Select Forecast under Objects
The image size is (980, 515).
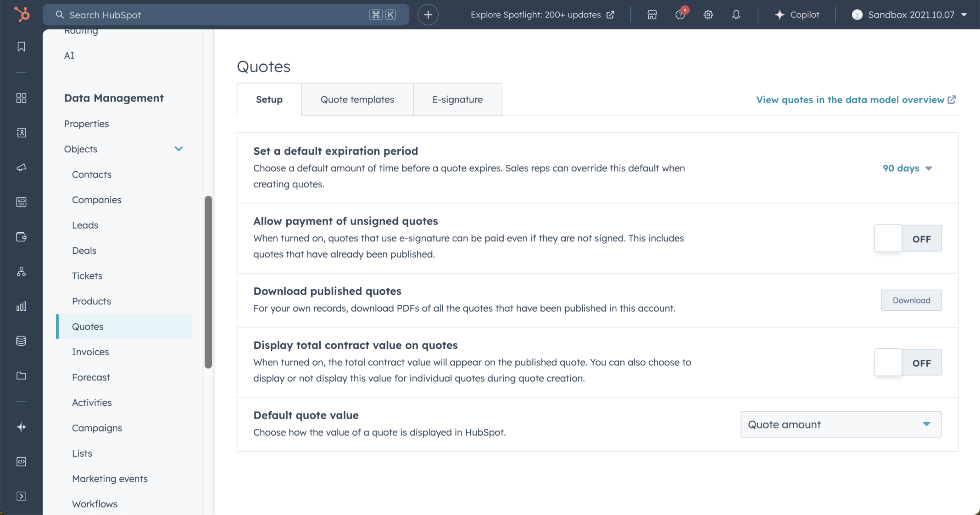pos(91,377)
